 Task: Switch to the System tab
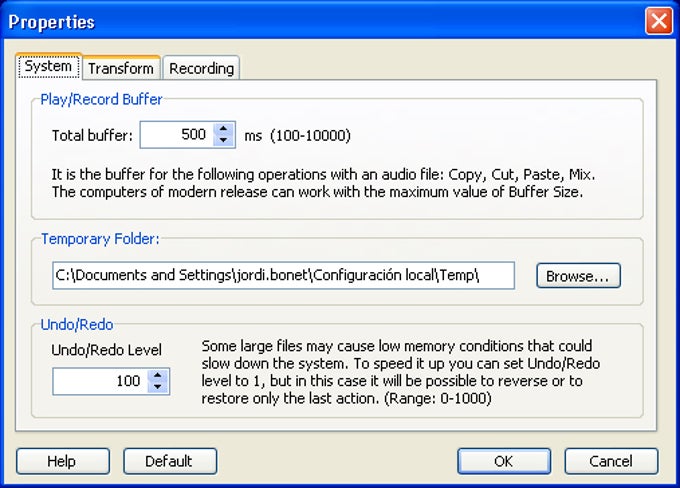click(49, 66)
